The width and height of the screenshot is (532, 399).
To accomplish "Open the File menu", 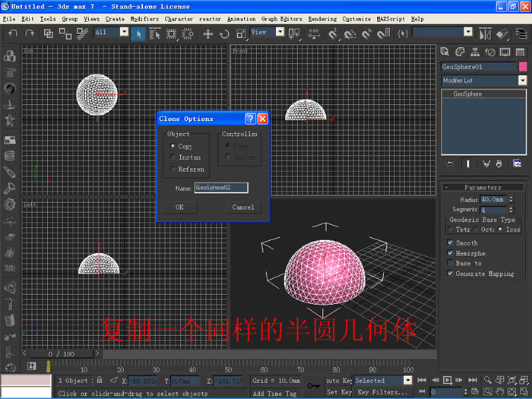I will click(9, 19).
